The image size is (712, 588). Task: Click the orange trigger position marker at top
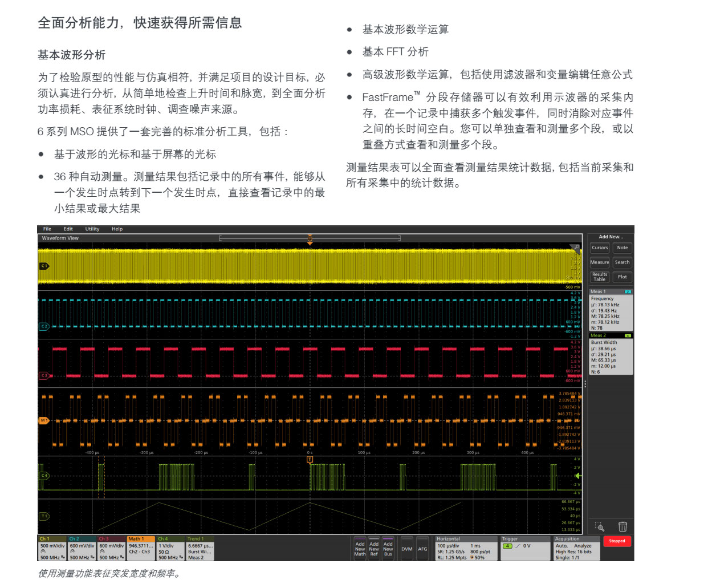[310, 239]
